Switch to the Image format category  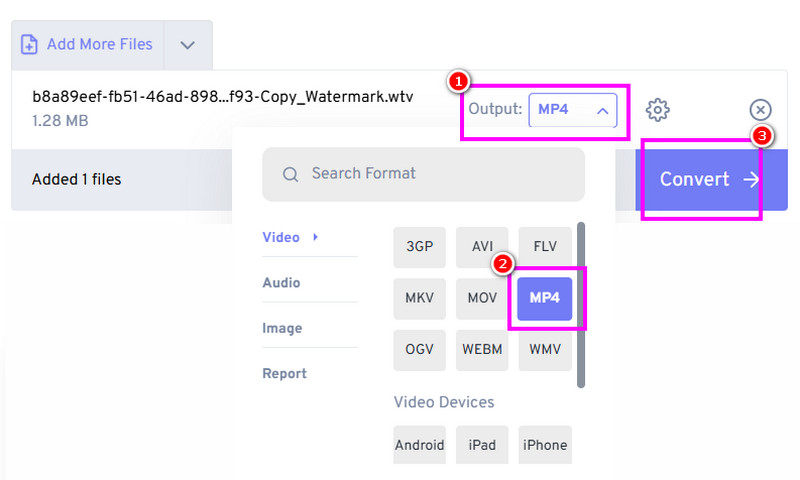click(x=282, y=328)
